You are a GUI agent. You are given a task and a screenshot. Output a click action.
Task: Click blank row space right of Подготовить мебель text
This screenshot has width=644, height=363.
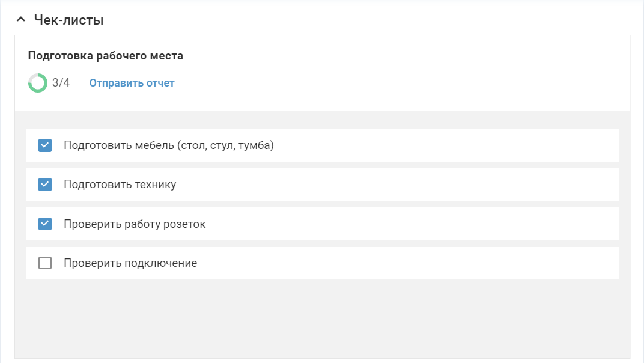tap(445, 145)
